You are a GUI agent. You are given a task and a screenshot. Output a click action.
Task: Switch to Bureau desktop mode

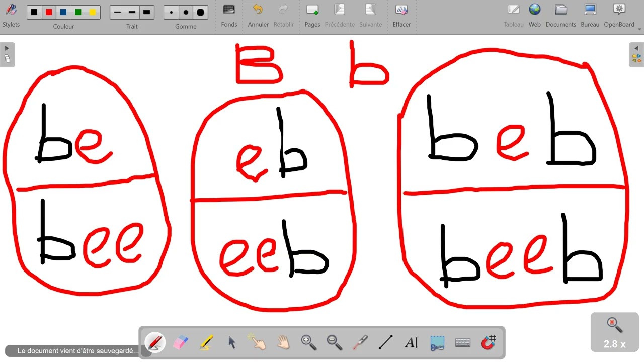click(x=590, y=15)
